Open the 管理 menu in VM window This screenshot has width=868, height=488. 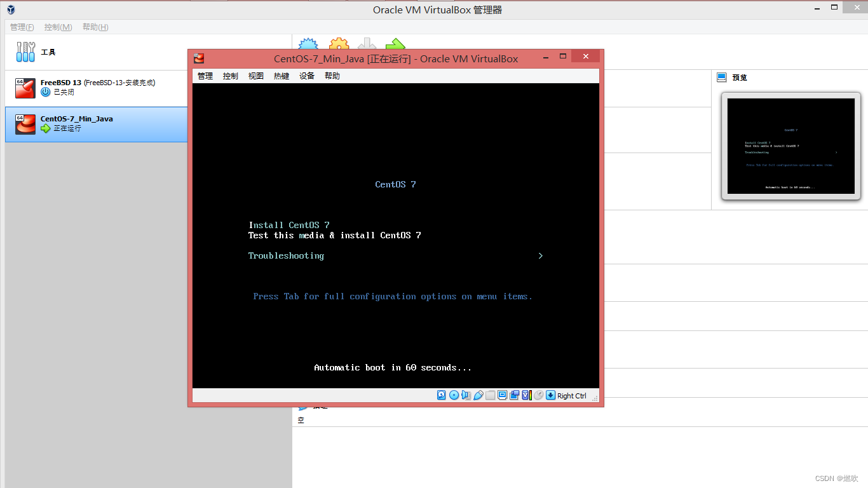(205, 76)
